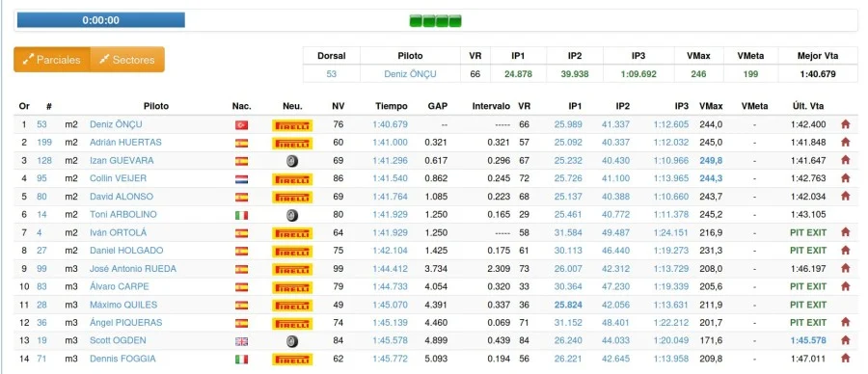Screen dimensions: 868x374
Task: Click the Italian flag in Dennis FOGGIA's row
Action: (241, 360)
